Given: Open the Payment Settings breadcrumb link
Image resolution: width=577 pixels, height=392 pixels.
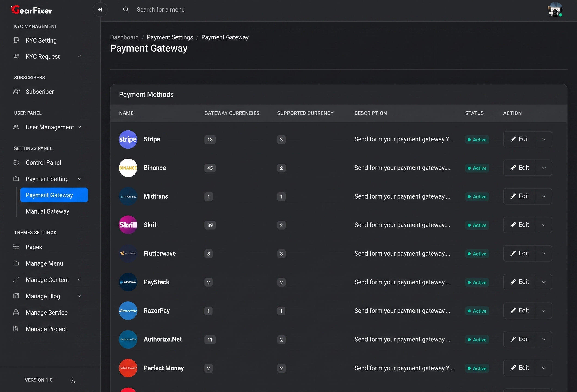Looking at the screenshot, I should click(170, 37).
